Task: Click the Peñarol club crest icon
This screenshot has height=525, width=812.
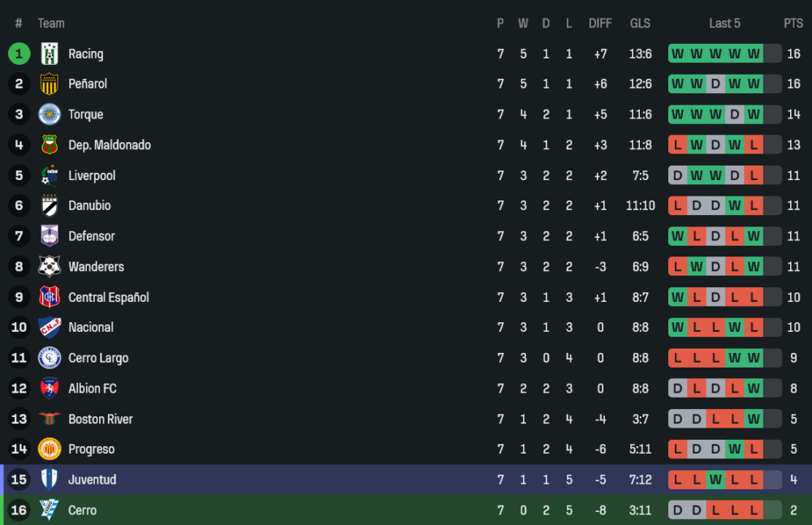Action: pyautogui.click(x=50, y=84)
